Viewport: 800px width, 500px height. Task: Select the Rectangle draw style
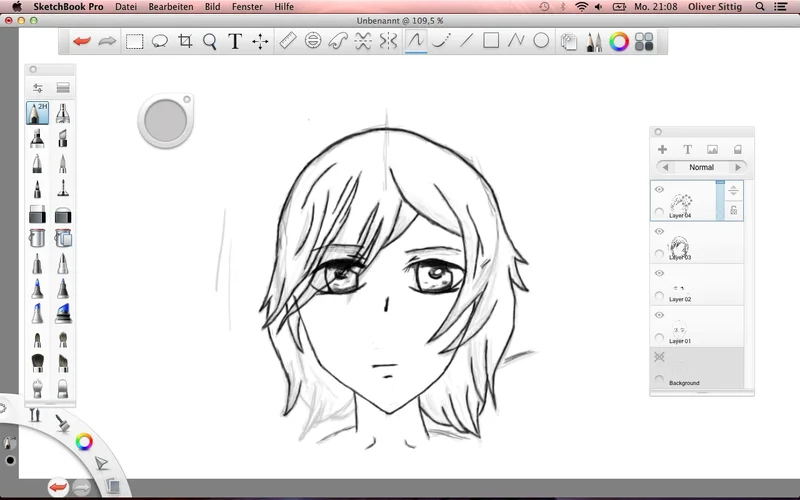491,40
